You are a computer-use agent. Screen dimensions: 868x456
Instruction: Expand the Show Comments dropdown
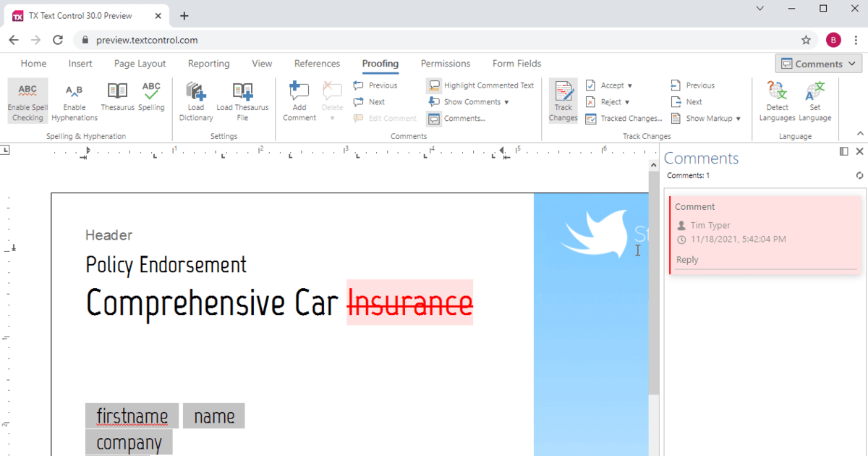[x=469, y=102]
